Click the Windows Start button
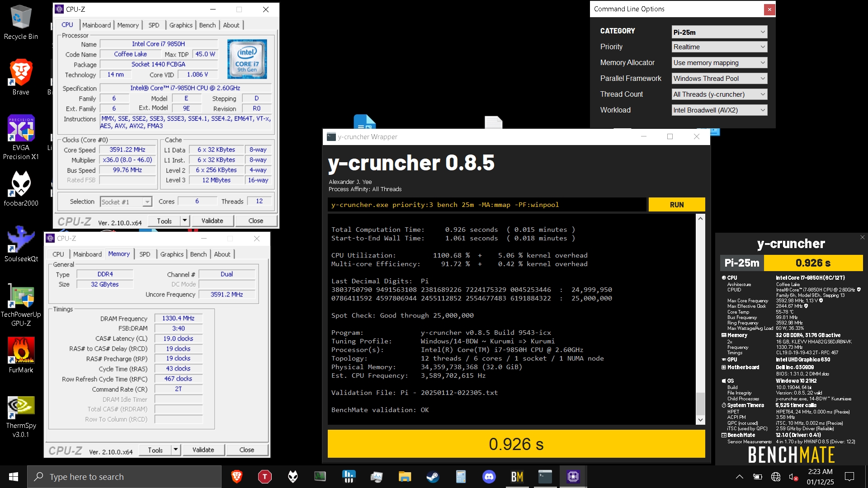 [14, 477]
